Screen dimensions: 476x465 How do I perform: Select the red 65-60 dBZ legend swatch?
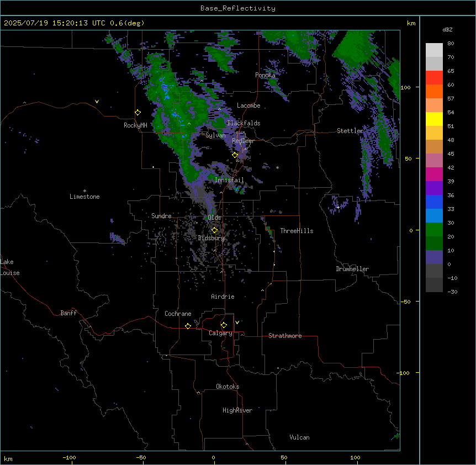pyautogui.click(x=434, y=78)
